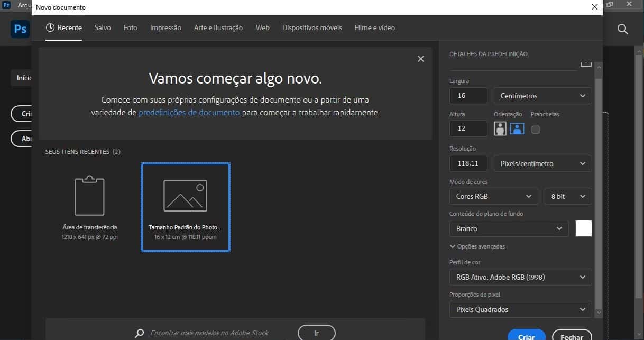This screenshot has height=340, width=644.
Task: Enable the Pranchetas checkbox
Action: 536,129
